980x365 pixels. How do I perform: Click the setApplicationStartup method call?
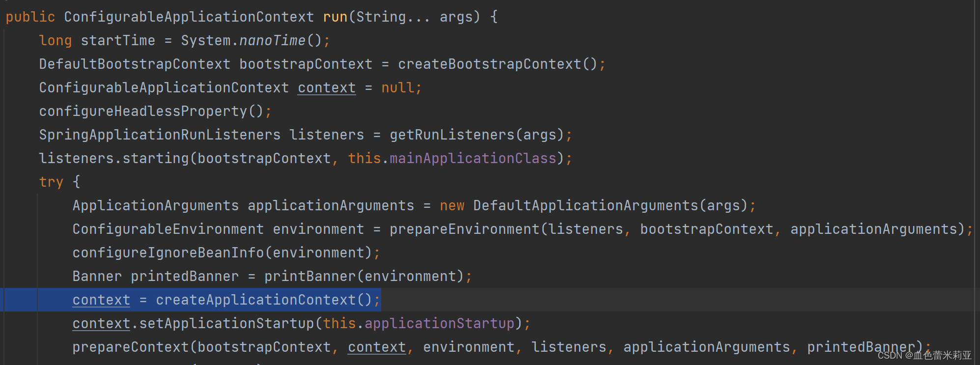pos(226,323)
